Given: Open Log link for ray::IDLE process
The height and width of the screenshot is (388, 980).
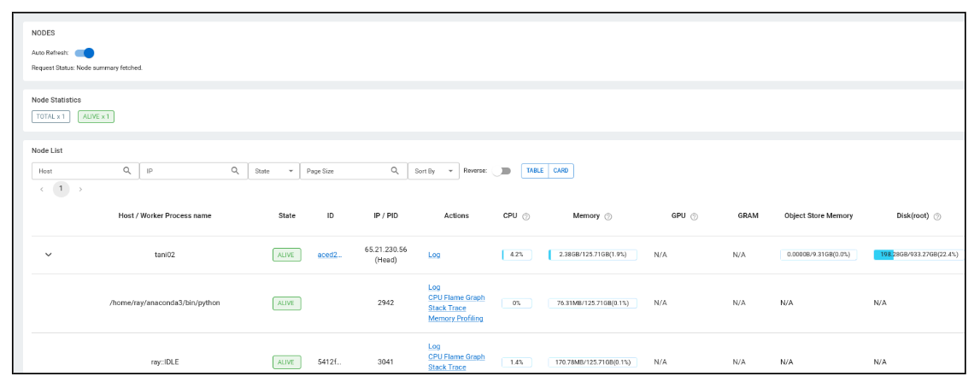Looking at the screenshot, I should pos(434,346).
